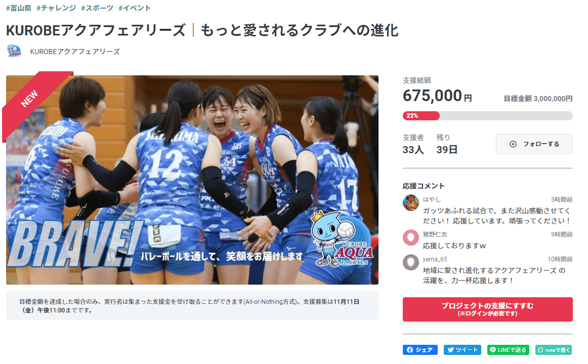Click the yama_65 gray avatar icon
Viewport: 588px width, 364px height.
coord(410,262)
